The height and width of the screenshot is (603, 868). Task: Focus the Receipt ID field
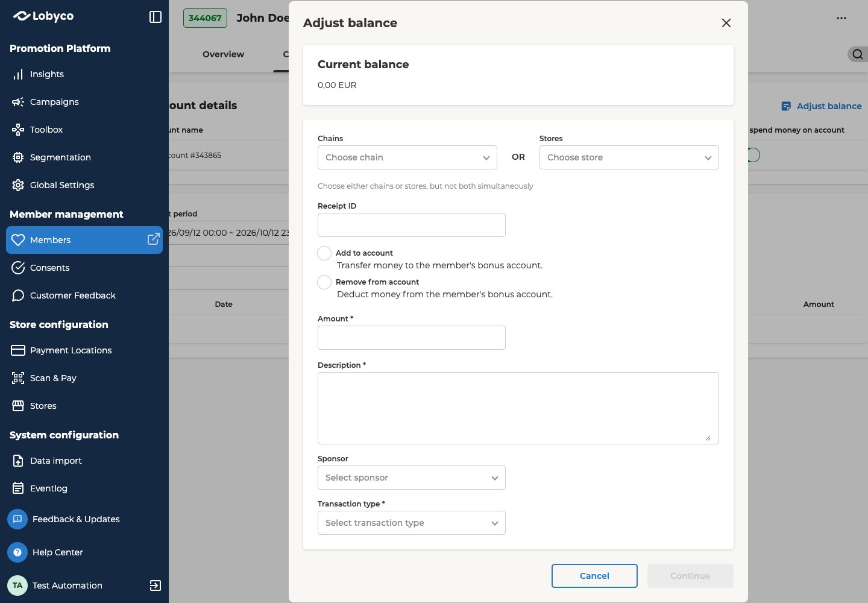[x=412, y=225]
